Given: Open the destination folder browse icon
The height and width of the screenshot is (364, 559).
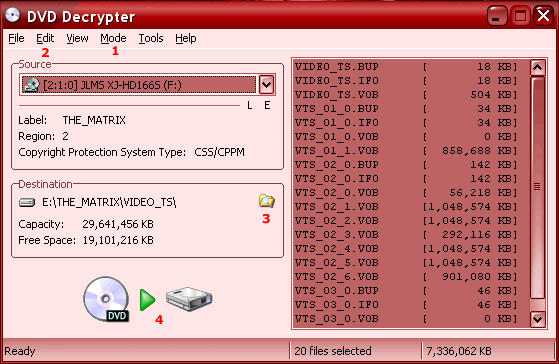Looking at the screenshot, I should point(266,201).
